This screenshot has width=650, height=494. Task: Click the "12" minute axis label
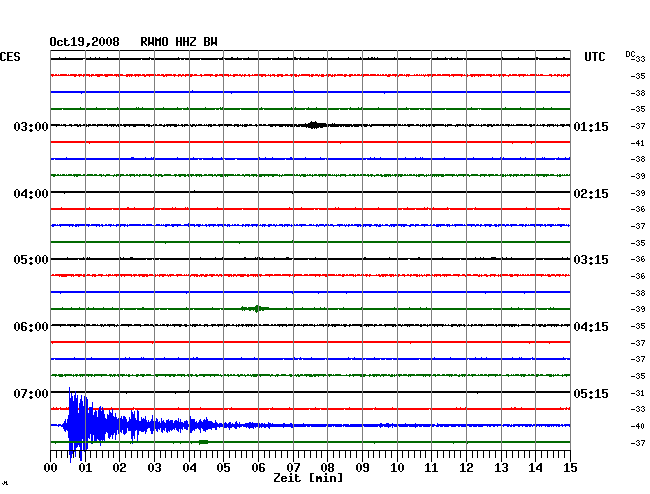point(466,468)
